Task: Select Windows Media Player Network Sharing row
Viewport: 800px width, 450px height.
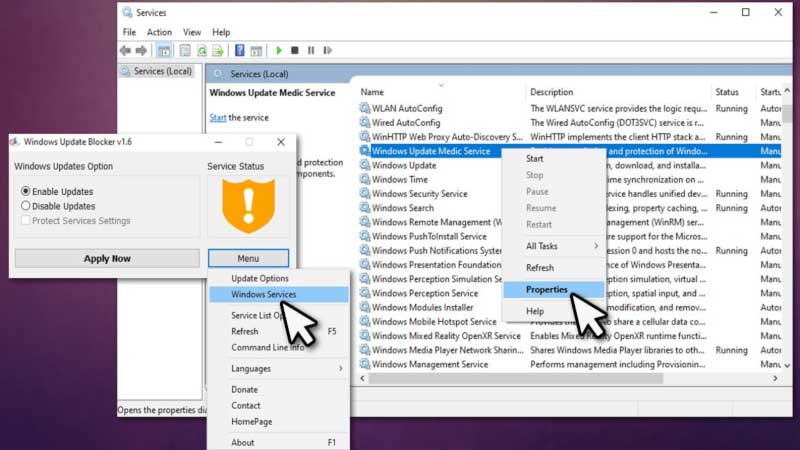Action: click(x=569, y=351)
